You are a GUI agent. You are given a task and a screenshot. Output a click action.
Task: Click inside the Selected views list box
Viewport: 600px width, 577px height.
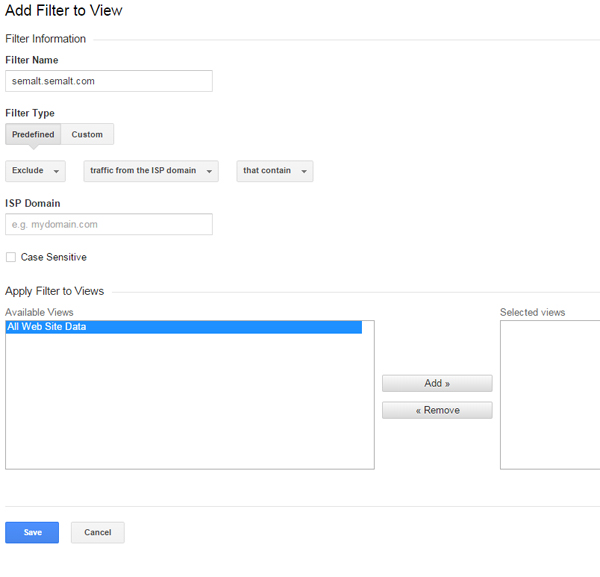550,395
